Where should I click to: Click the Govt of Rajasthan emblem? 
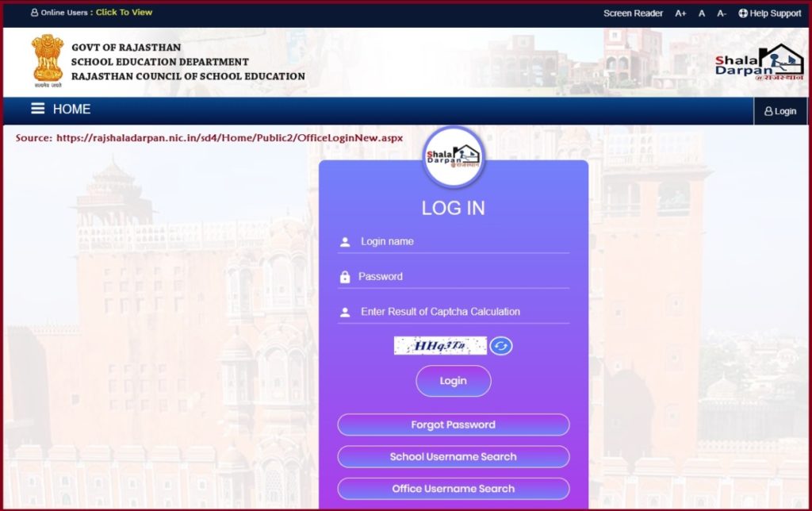46,60
